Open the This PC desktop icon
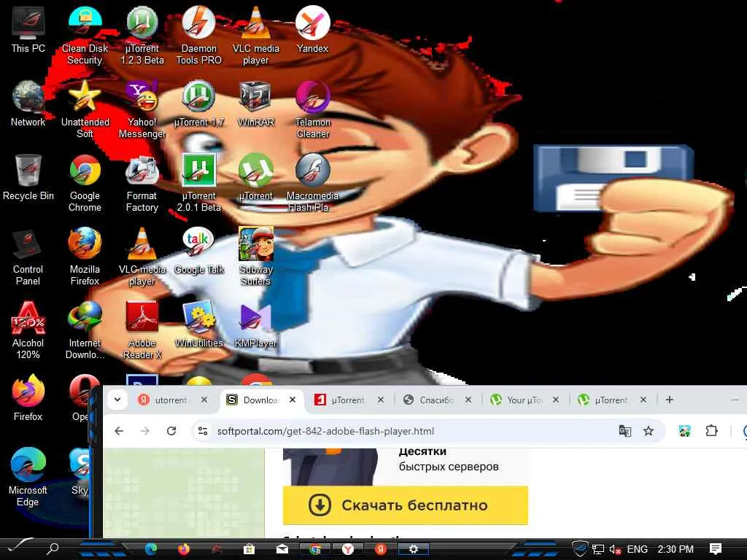The image size is (747, 560). (x=28, y=29)
